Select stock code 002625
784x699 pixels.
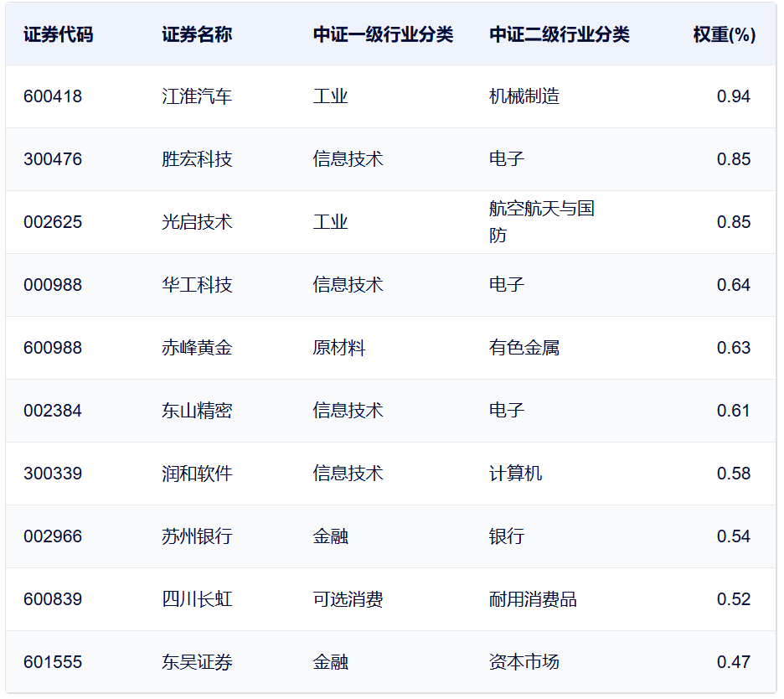click(53, 221)
